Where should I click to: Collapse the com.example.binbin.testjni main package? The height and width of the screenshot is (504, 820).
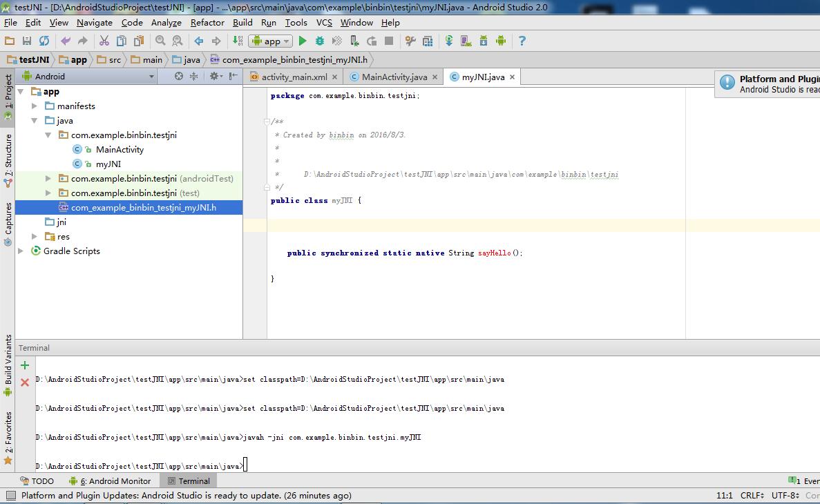(48, 135)
